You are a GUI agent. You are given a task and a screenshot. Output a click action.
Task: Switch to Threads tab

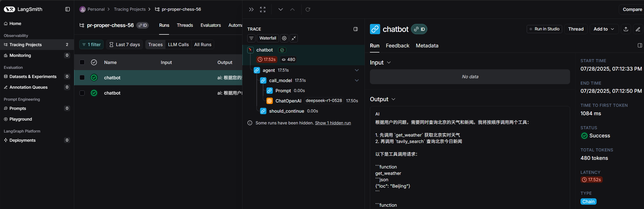tap(185, 25)
